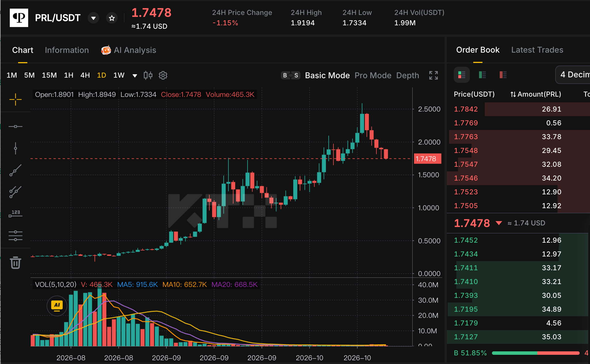Click bid price 1.7434 in order book
The height and width of the screenshot is (364, 590).
click(466, 254)
